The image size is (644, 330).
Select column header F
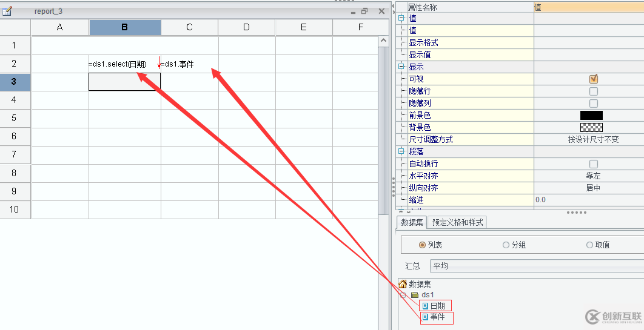(x=361, y=27)
